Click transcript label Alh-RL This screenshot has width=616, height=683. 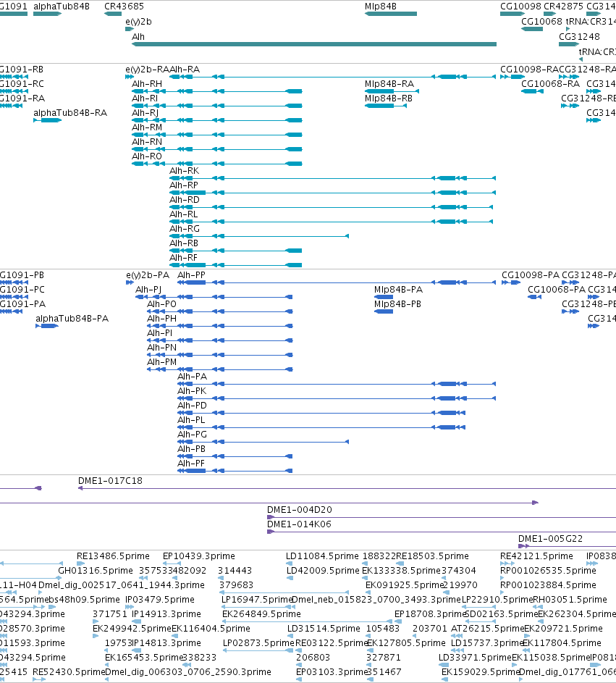(183, 214)
